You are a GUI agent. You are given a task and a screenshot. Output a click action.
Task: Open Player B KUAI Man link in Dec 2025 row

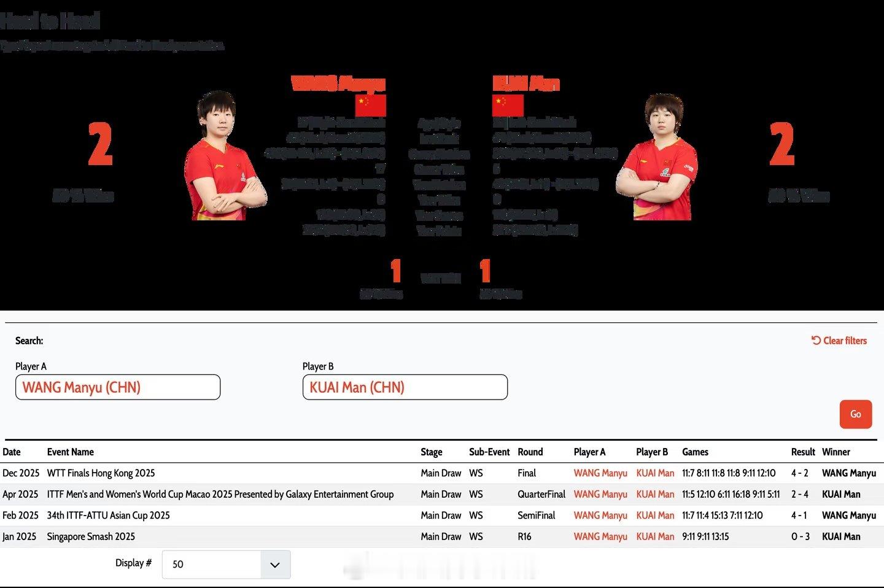coord(655,473)
